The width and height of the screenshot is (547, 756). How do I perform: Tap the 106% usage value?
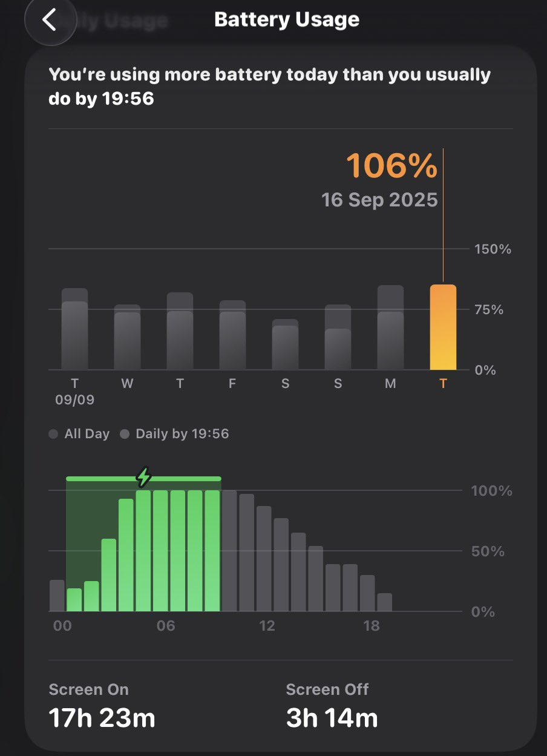pyautogui.click(x=391, y=166)
